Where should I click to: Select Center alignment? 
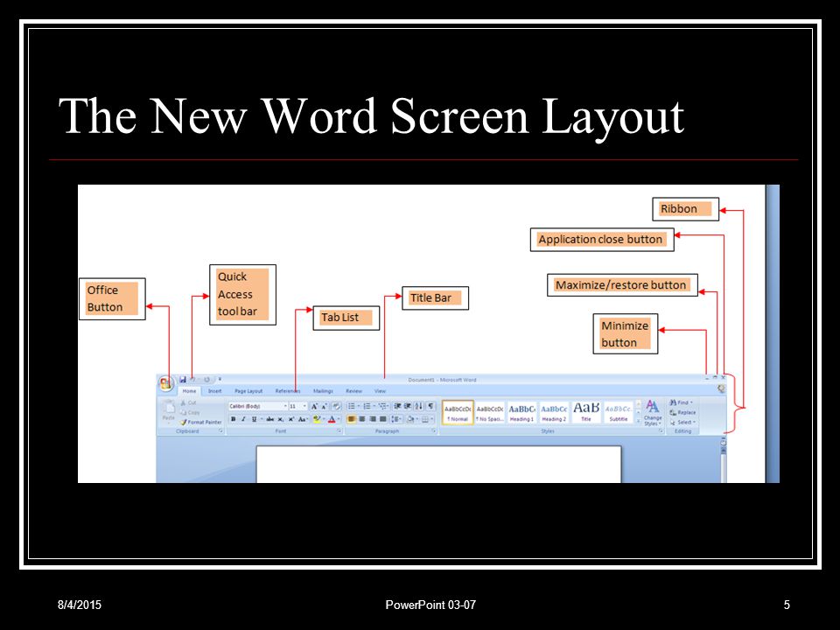click(x=362, y=419)
